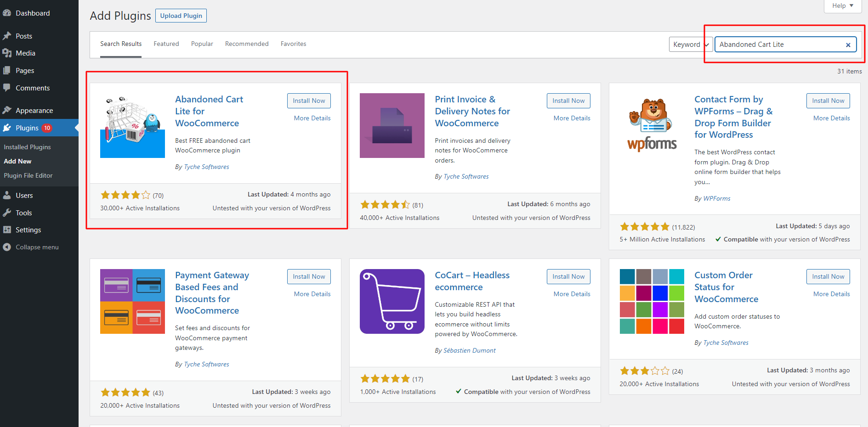The height and width of the screenshot is (427, 868).
Task: Switch to Featured tab
Action: [x=166, y=44]
